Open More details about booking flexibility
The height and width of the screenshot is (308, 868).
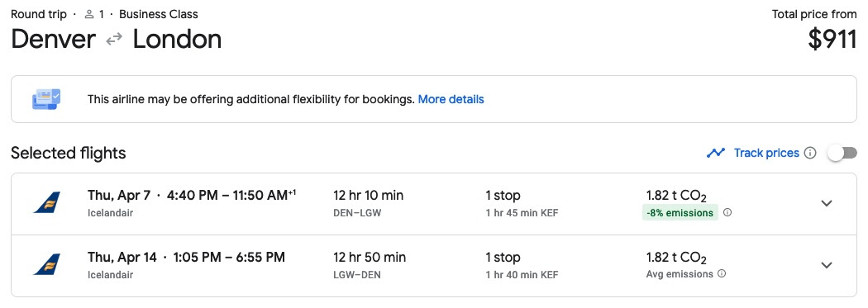[x=451, y=100]
